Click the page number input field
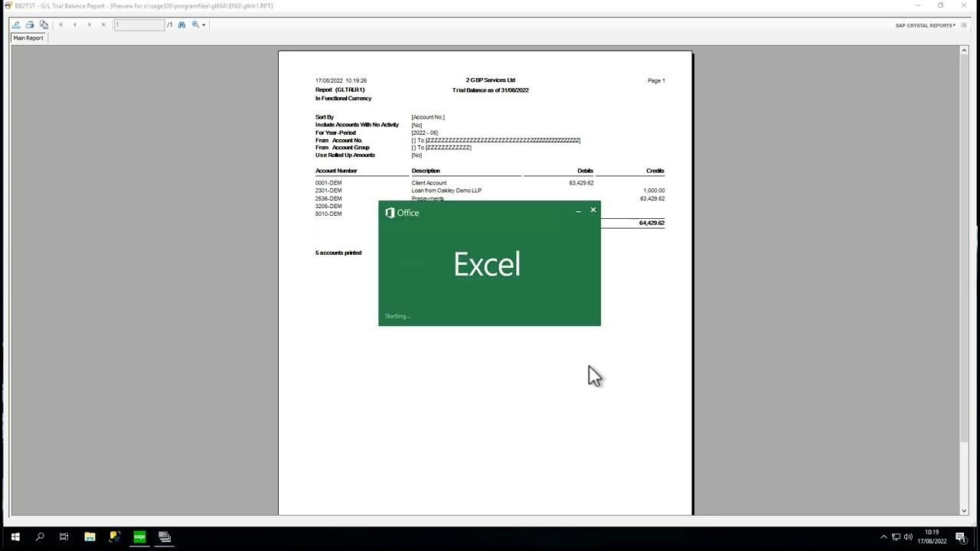Image resolution: width=980 pixels, height=551 pixels. pos(139,24)
